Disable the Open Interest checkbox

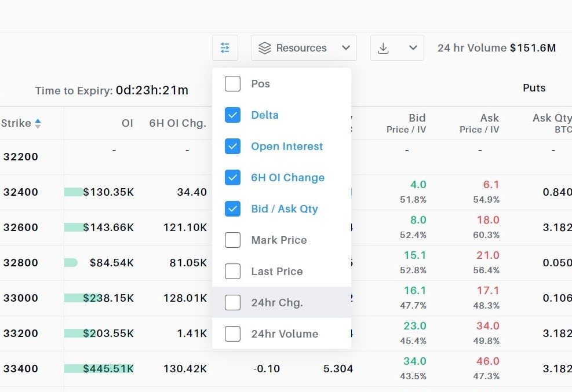tap(232, 146)
